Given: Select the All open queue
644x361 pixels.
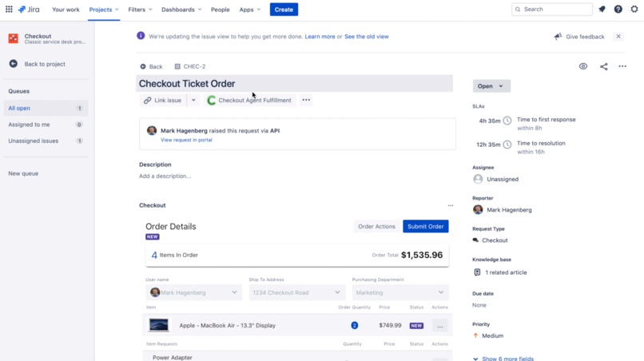Looking at the screenshot, I should (x=46, y=108).
